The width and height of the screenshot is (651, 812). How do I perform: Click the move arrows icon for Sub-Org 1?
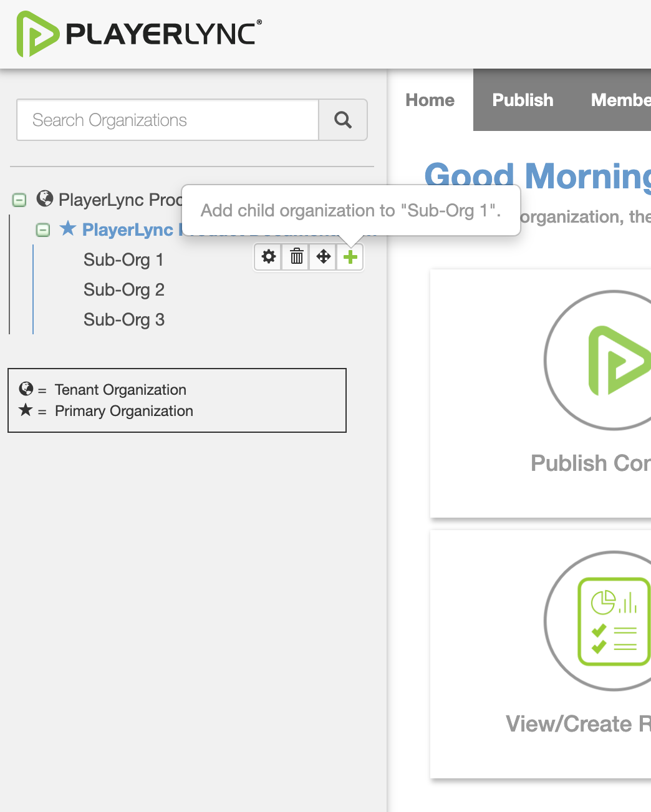pyautogui.click(x=324, y=257)
